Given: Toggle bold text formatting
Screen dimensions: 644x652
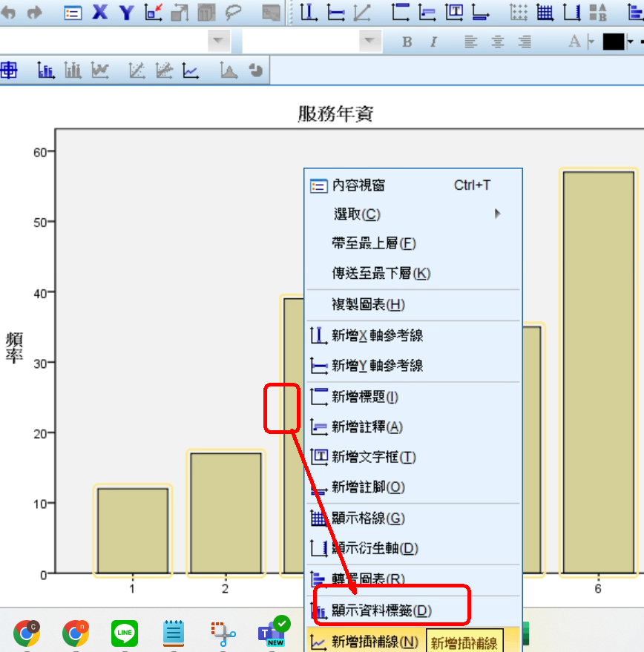Looking at the screenshot, I should pyautogui.click(x=407, y=42).
